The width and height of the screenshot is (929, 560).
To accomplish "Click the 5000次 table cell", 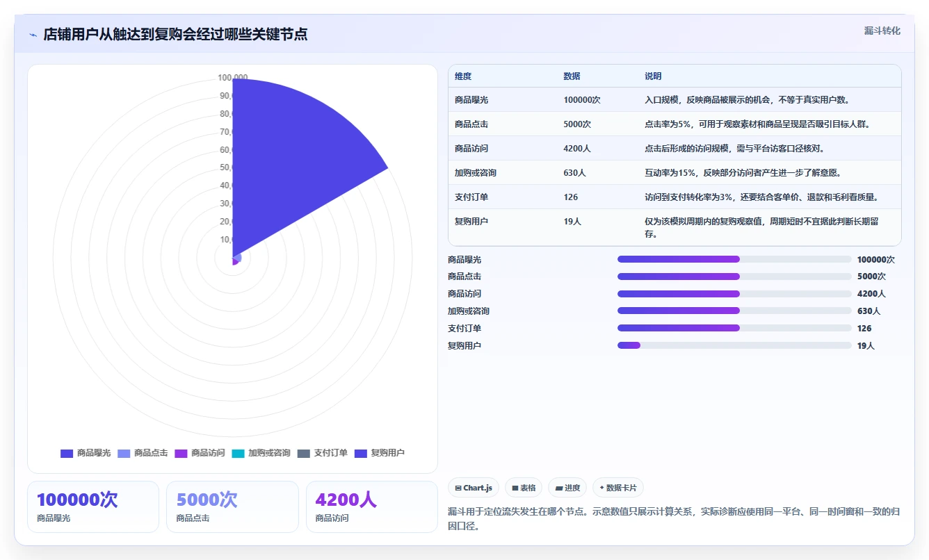I will coord(577,124).
